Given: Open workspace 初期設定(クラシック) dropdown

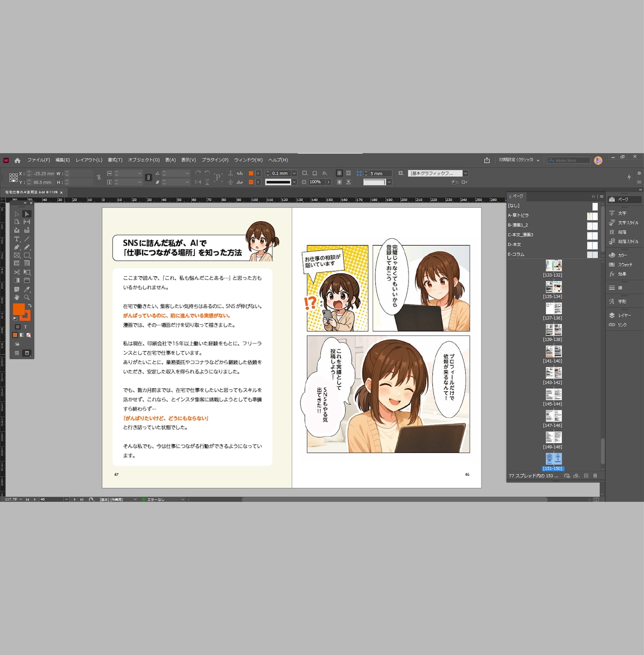Looking at the screenshot, I should (x=518, y=160).
